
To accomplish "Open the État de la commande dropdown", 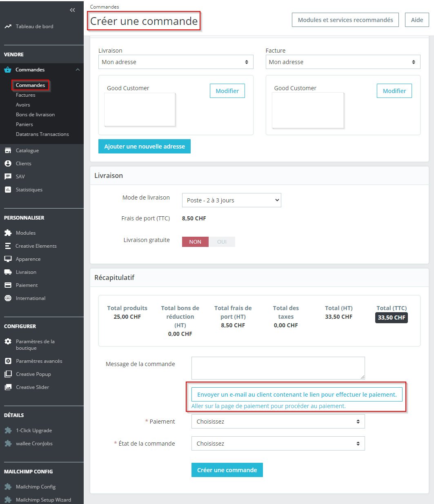I will click(278, 444).
